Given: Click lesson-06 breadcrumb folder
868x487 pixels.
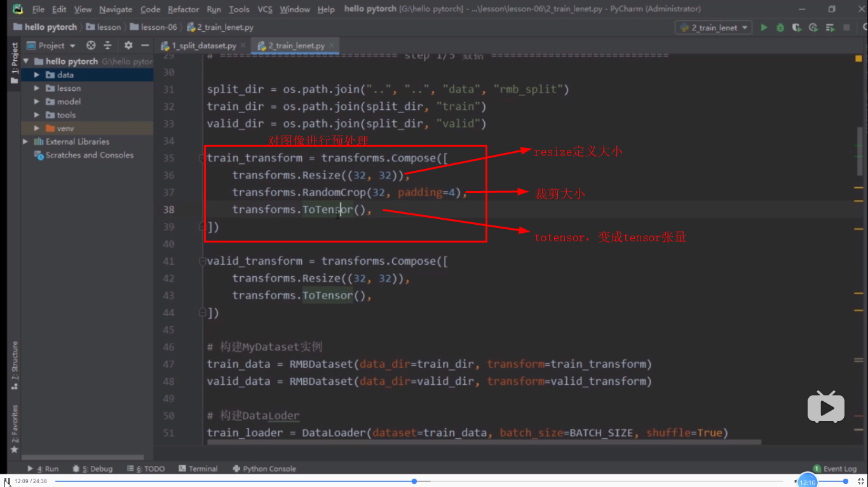Looking at the screenshot, I should tap(153, 27).
